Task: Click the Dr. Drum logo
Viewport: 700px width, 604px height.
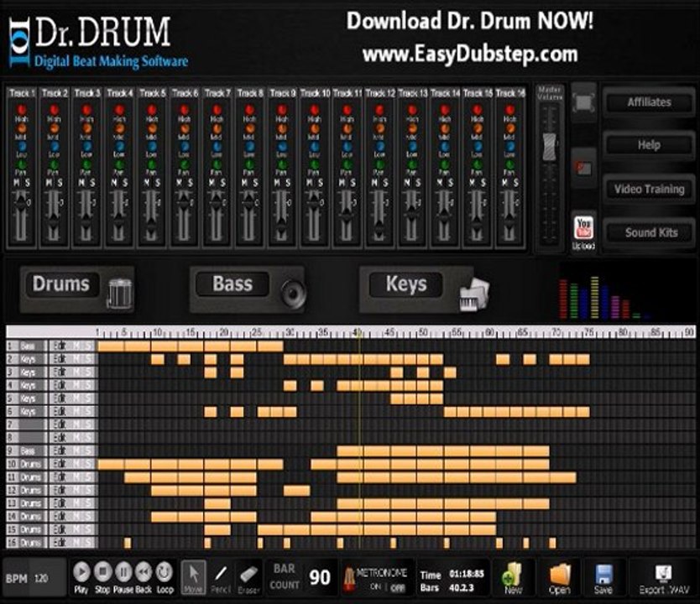Action: [97, 43]
